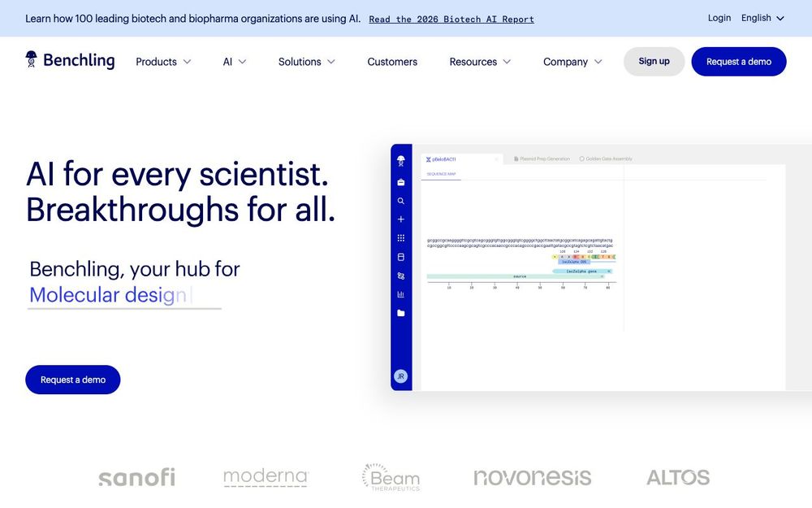Image resolution: width=812 pixels, height=508 pixels.
Task: Read the 2026 Biotech AI Report
Action: pyautogui.click(x=451, y=19)
